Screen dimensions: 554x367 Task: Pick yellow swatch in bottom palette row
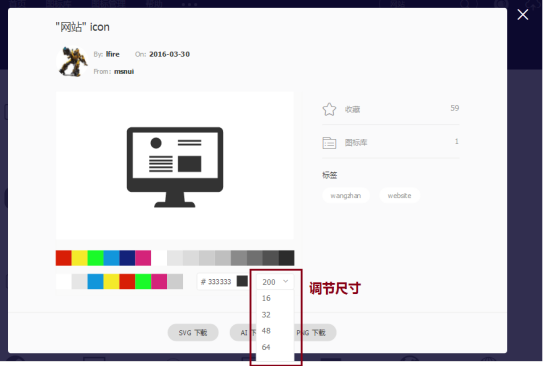111,282
